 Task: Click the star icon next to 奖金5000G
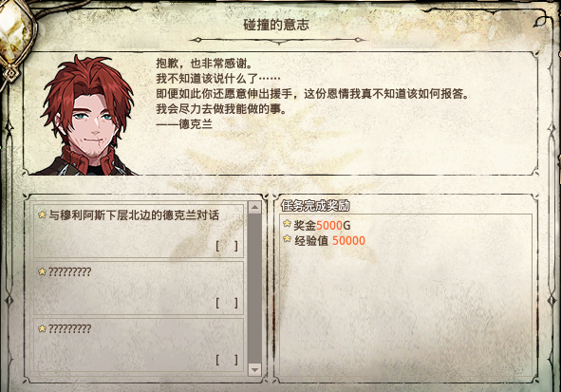[287, 224]
